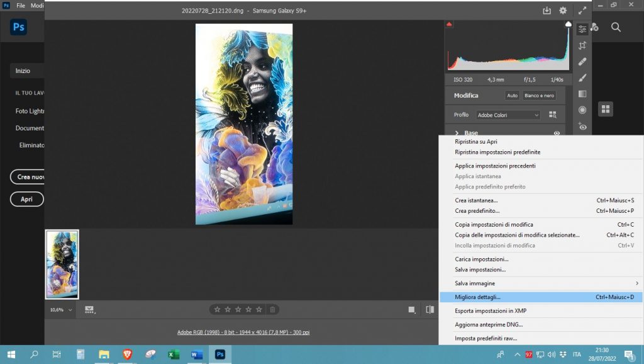Open the Adobe Colori profile dropdown
Viewport: 644px width, 364px height.
(x=508, y=115)
